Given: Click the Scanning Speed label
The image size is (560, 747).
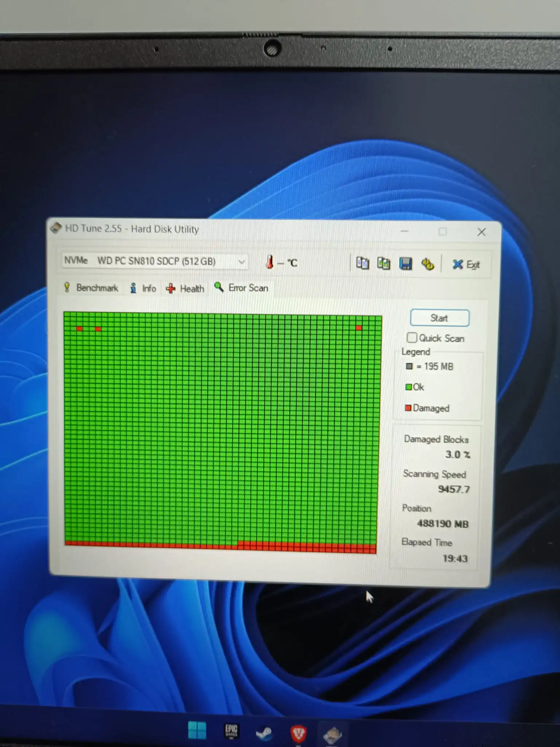Looking at the screenshot, I should (x=435, y=474).
